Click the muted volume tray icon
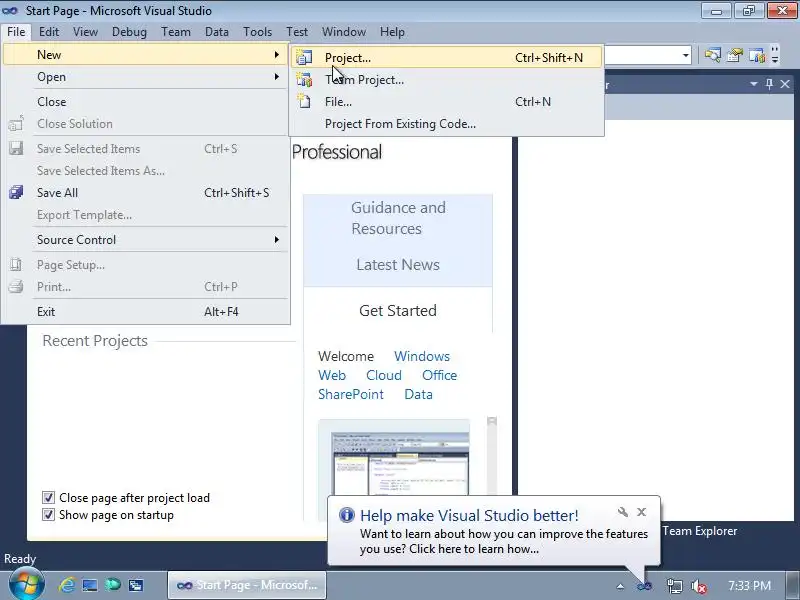This screenshot has height=600, width=800. pos(698,586)
